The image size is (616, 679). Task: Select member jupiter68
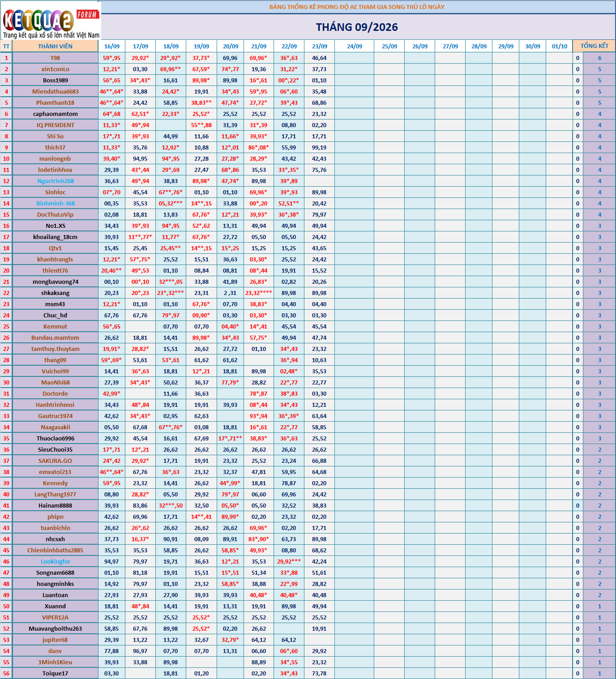click(55, 640)
